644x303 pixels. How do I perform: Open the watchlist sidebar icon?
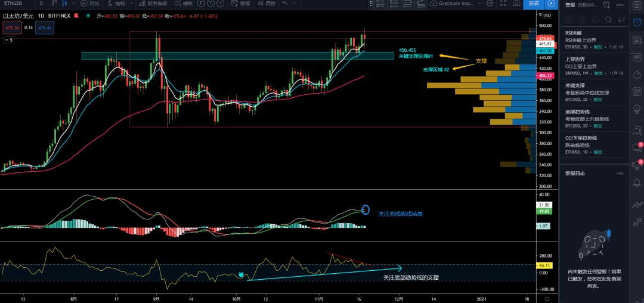(x=637, y=5)
